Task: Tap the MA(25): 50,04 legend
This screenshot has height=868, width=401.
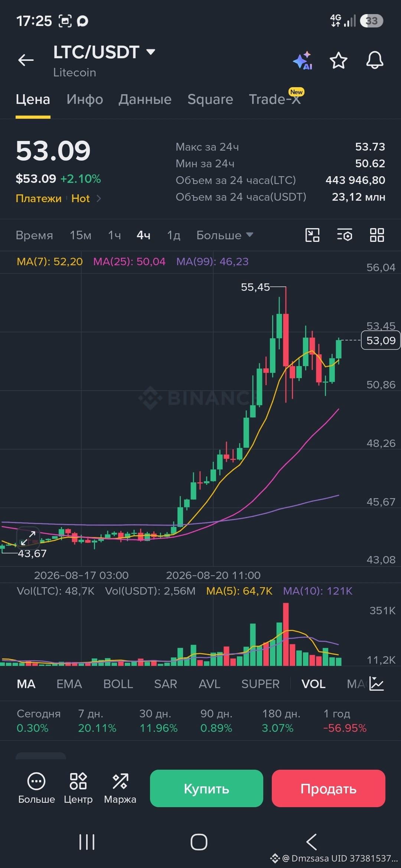Action: [129, 262]
